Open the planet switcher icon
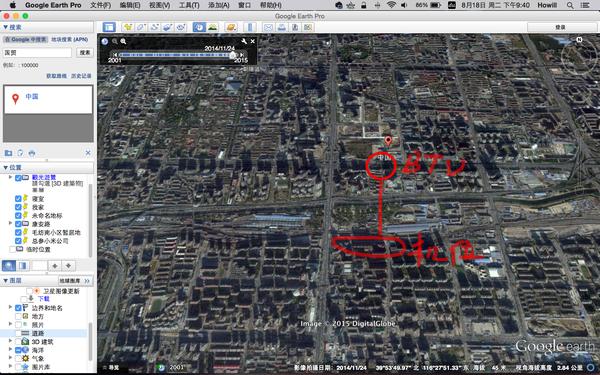This screenshot has width=600, height=375. pyautogui.click(x=231, y=27)
